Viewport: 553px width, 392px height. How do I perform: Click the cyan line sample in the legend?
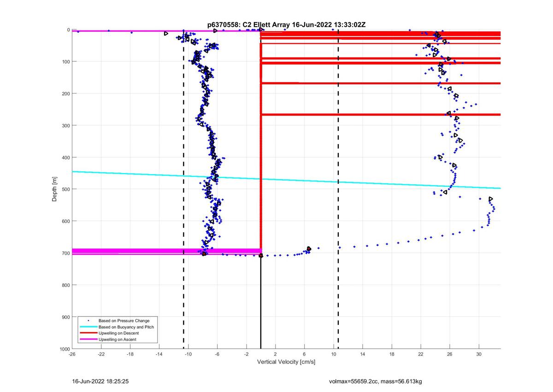click(88, 327)
